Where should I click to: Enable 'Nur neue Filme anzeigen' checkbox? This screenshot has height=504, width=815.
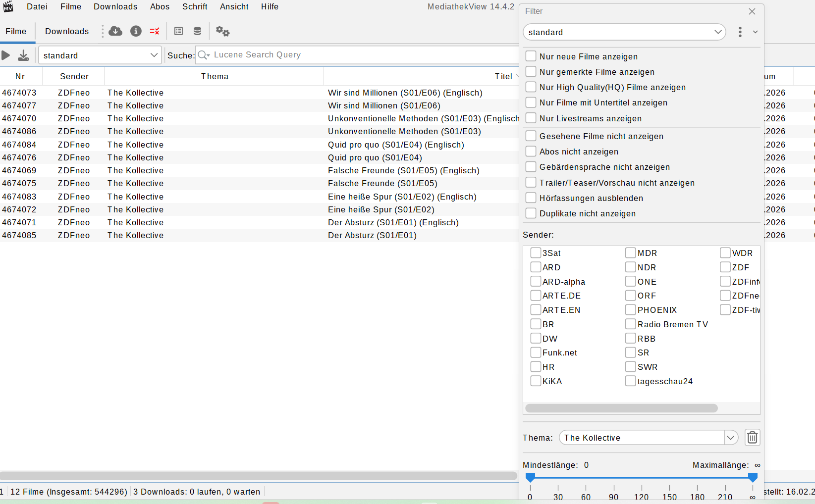pos(531,56)
